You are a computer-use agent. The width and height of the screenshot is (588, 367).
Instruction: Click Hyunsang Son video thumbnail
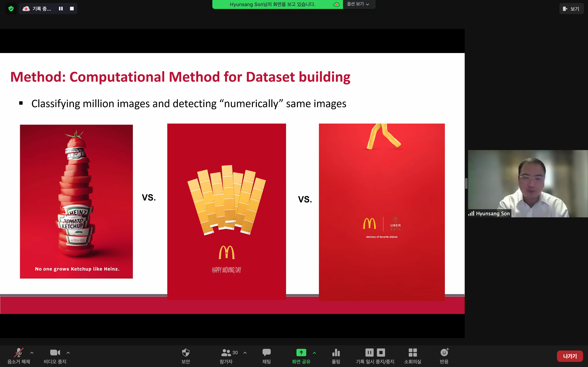click(x=528, y=183)
